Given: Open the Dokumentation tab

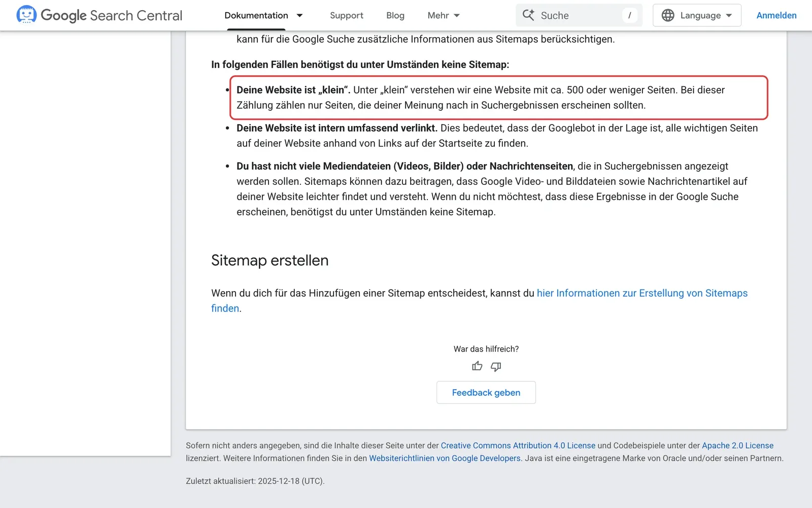Looking at the screenshot, I should click(x=256, y=15).
